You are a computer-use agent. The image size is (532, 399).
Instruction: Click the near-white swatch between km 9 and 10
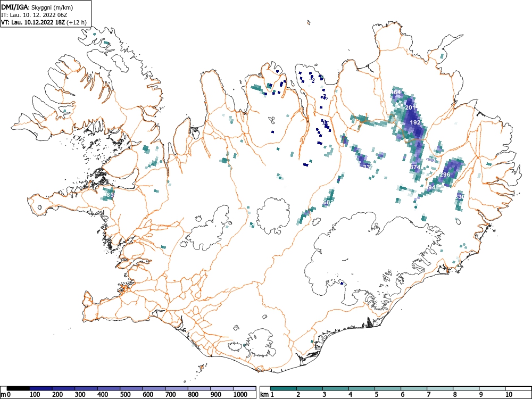pos(492,388)
